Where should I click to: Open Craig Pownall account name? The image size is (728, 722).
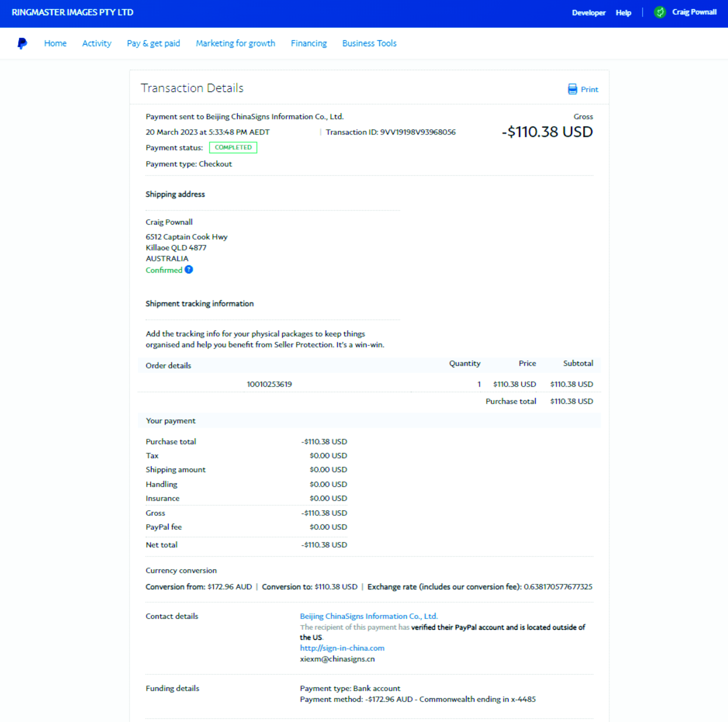point(694,12)
